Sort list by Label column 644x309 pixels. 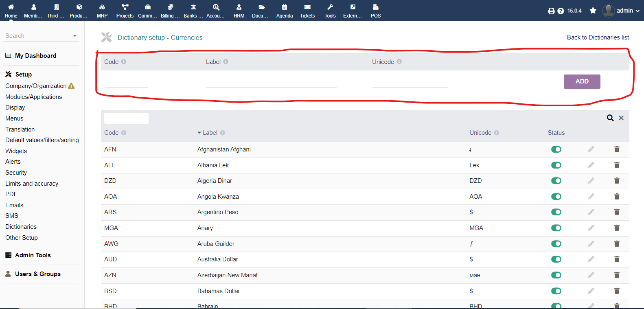tap(210, 133)
